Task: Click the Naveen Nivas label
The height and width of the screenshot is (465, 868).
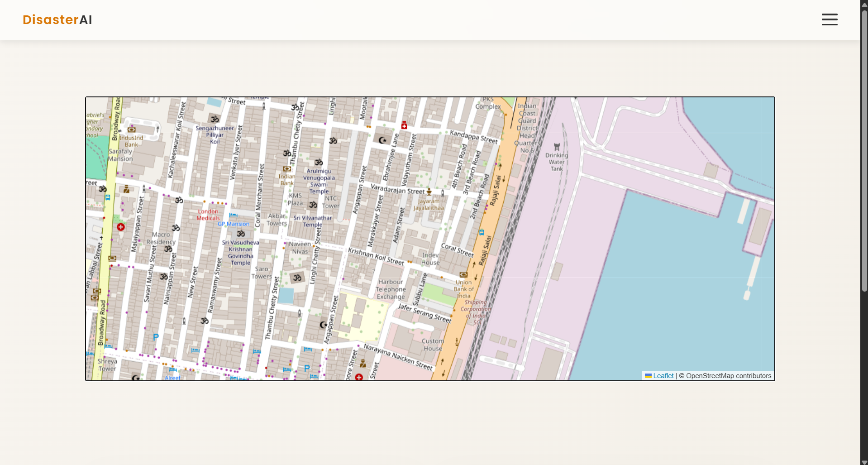Action: click(x=300, y=248)
